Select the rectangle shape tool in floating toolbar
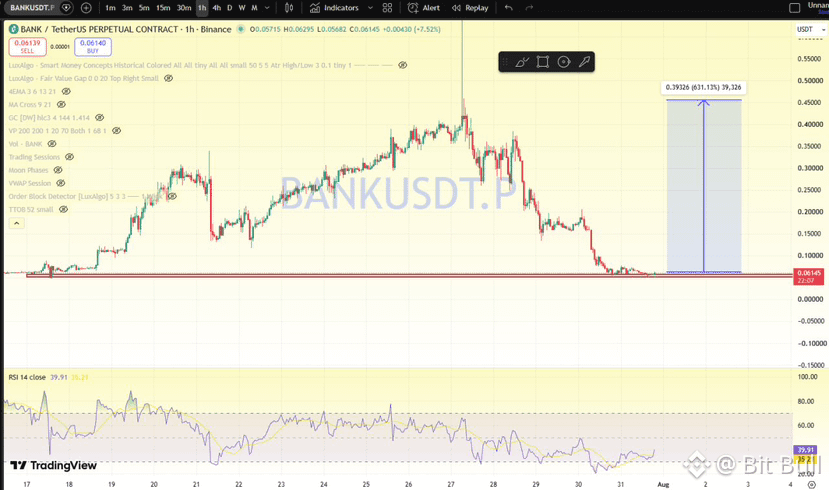Screen dimensions: 829x490 point(542,62)
